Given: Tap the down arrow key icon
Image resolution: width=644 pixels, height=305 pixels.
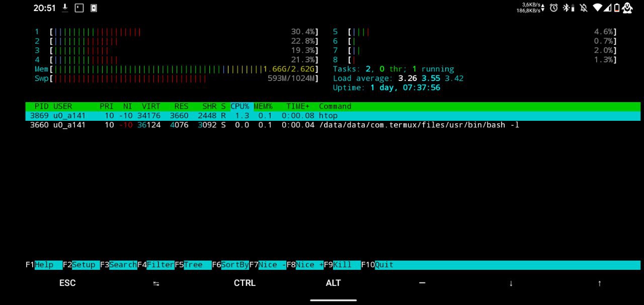Looking at the screenshot, I should tap(511, 283).
